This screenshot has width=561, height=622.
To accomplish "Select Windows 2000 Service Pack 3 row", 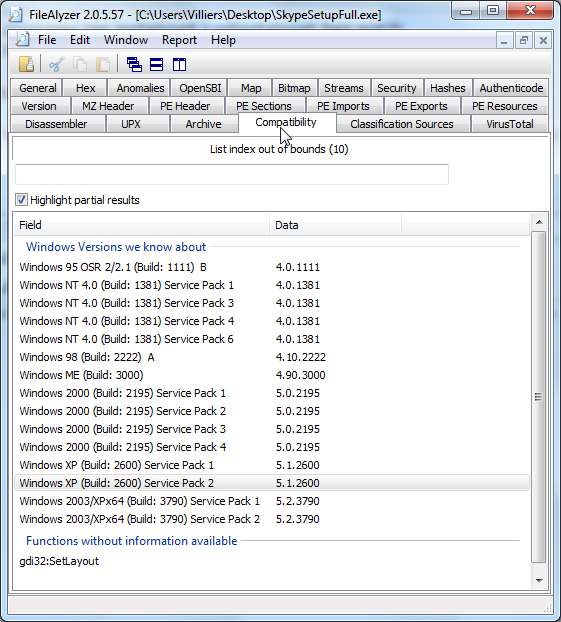I will (x=272, y=429).
